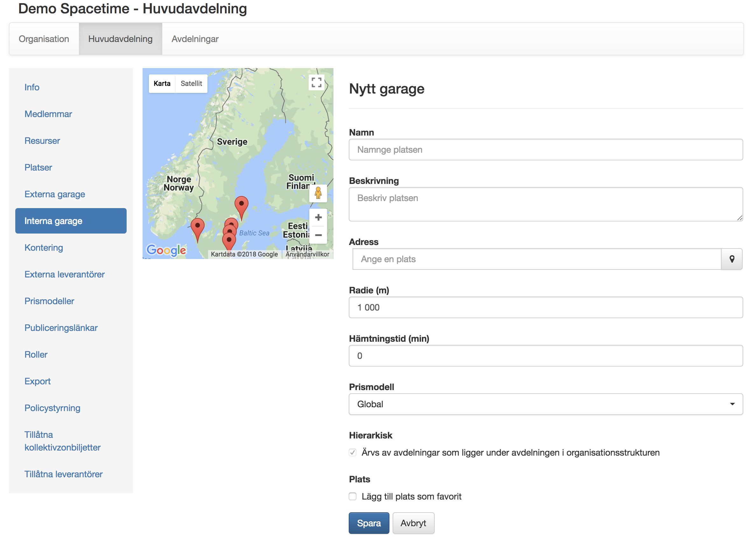Select the Karta map type
The height and width of the screenshot is (546, 756).
click(x=162, y=84)
